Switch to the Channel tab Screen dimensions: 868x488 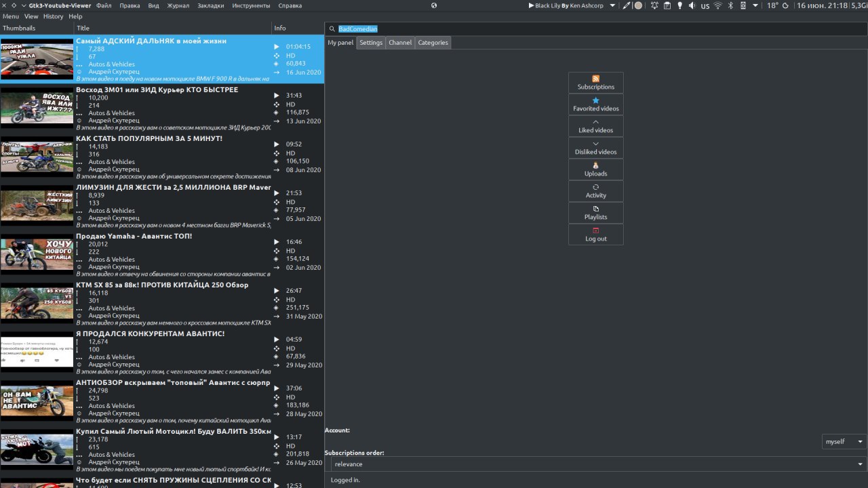(400, 43)
